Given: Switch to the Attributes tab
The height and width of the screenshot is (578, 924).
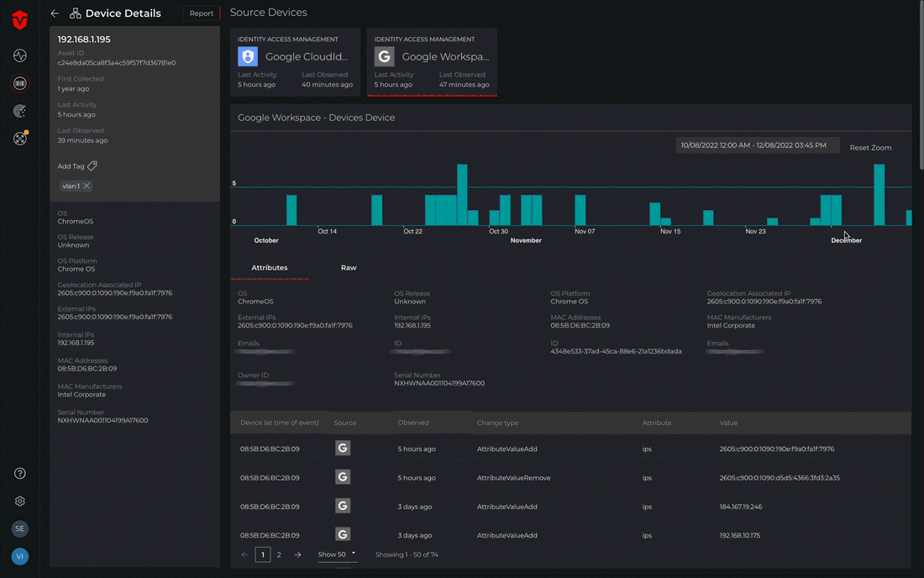Looking at the screenshot, I should click(x=270, y=267).
